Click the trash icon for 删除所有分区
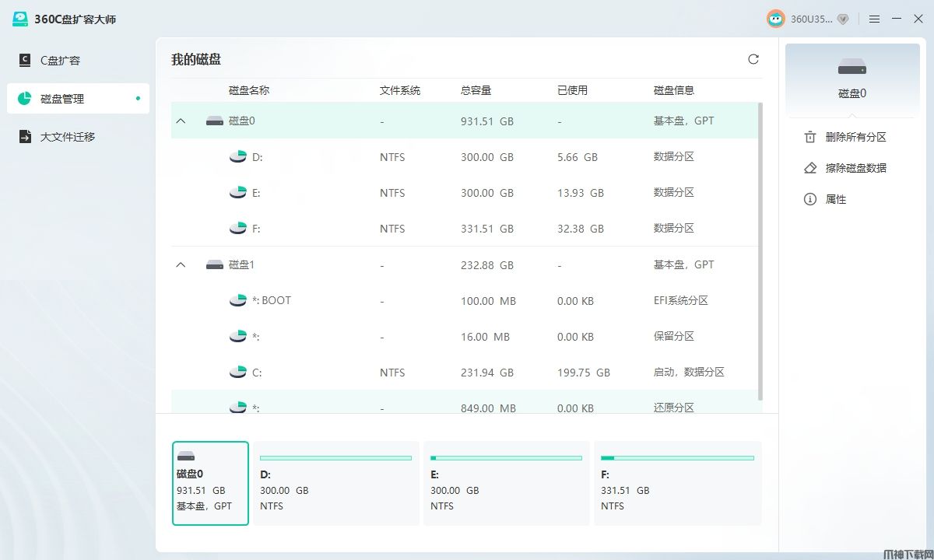This screenshot has width=934, height=560. pos(810,137)
